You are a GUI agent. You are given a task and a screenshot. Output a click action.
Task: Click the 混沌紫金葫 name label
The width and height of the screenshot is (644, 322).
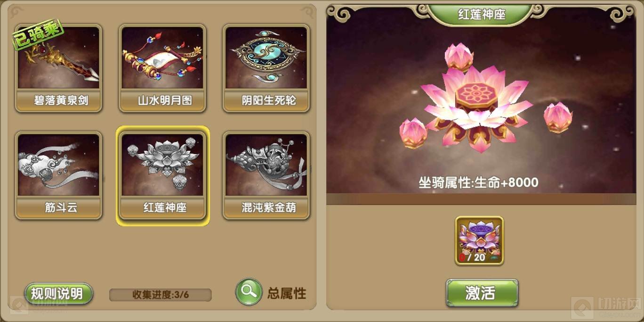[266, 207]
